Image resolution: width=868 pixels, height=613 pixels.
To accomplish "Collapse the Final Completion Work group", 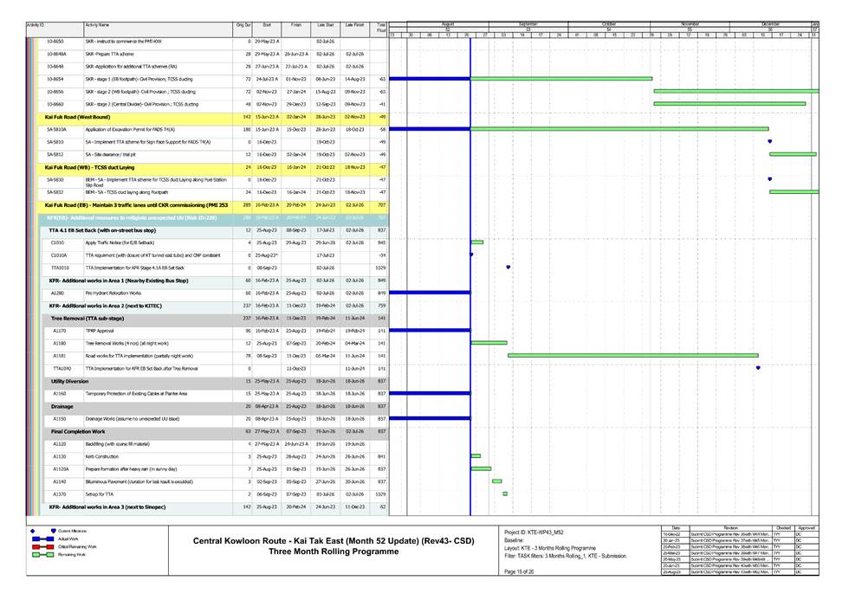I will click(78, 430).
